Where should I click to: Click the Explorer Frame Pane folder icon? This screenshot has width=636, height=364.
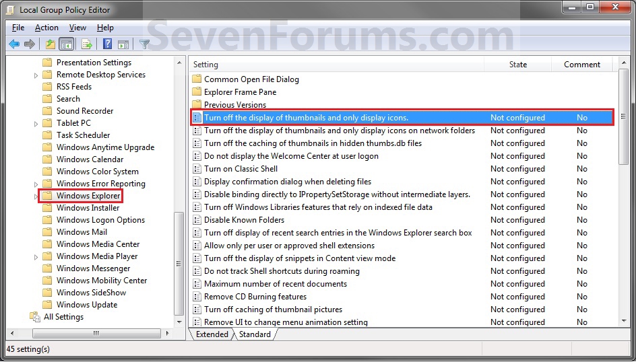197,92
